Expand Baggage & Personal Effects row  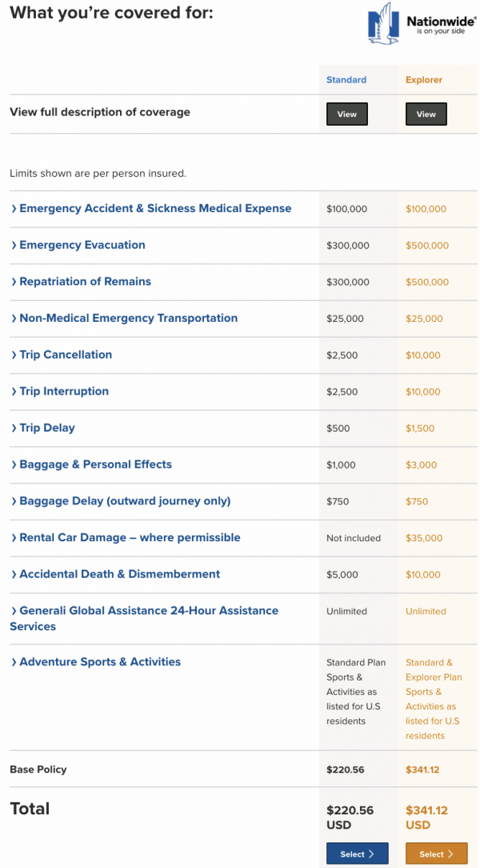(x=95, y=464)
